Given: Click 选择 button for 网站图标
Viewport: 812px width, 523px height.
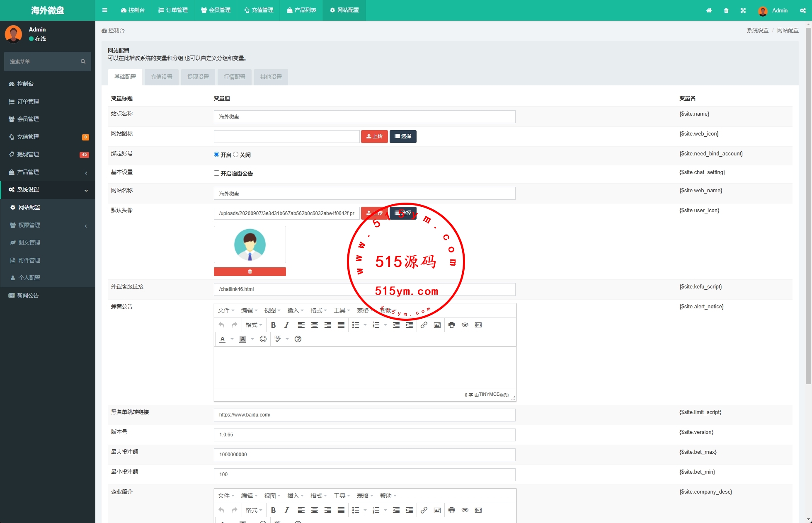Looking at the screenshot, I should (402, 136).
